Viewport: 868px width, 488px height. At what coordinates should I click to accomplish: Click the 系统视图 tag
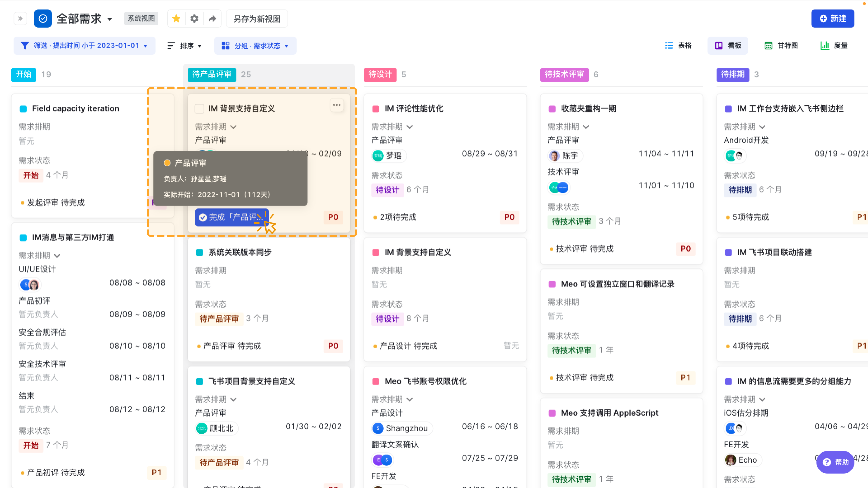[x=141, y=18]
